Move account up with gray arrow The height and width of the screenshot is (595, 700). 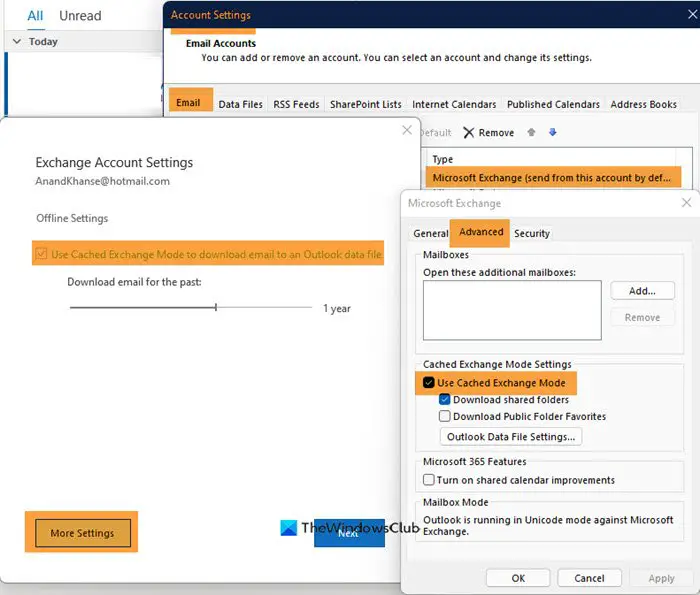(x=531, y=132)
